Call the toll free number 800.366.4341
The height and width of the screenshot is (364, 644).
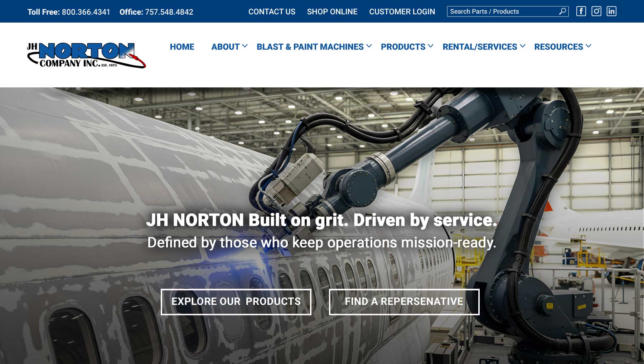point(86,12)
